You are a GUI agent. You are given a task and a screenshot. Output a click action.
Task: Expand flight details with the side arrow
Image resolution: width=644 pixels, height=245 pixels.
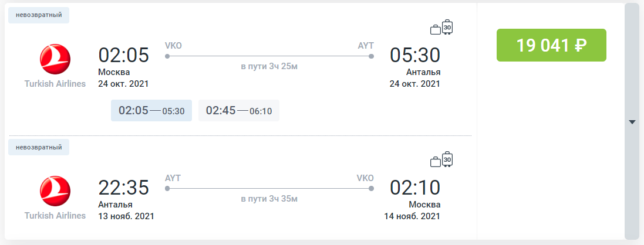coord(632,121)
